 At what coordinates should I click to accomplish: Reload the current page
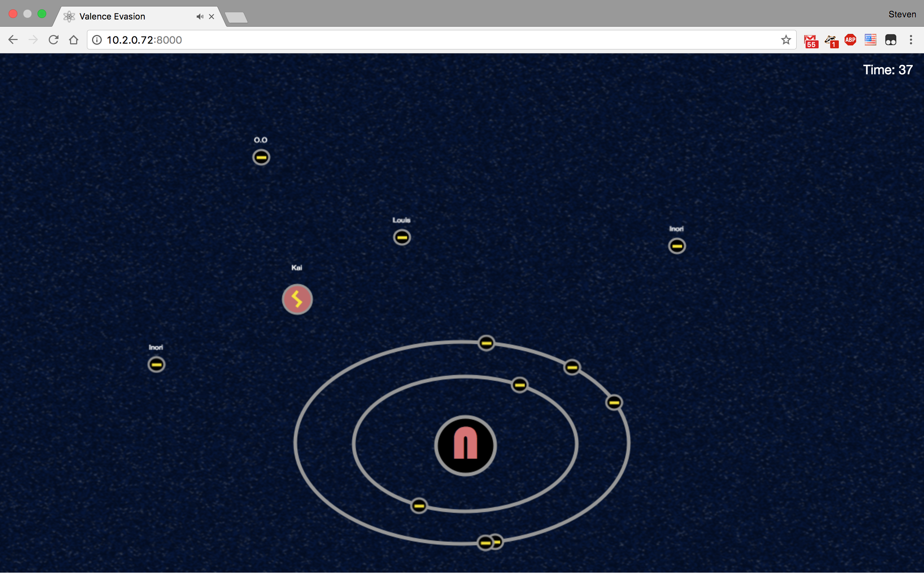coord(53,40)
